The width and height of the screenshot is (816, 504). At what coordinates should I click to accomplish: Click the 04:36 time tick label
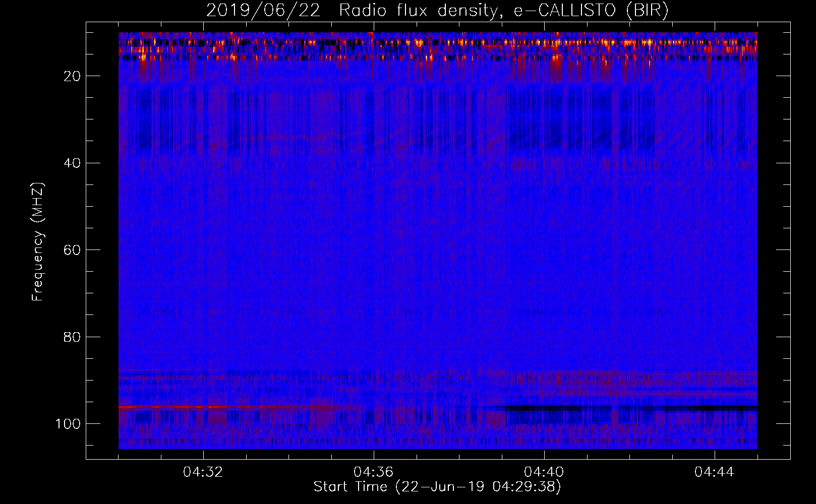pyautogui.click(x=374, y=472)
